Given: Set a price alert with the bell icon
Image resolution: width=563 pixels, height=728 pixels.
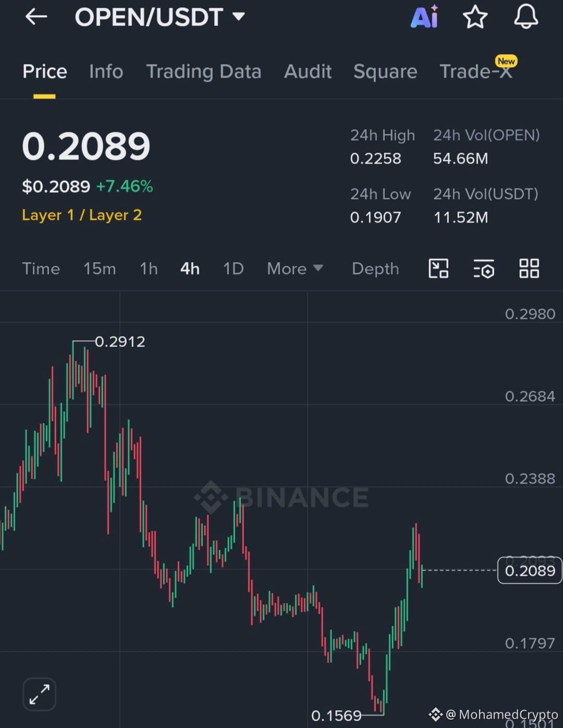Looking at the screenshot, I should point(526,17).
